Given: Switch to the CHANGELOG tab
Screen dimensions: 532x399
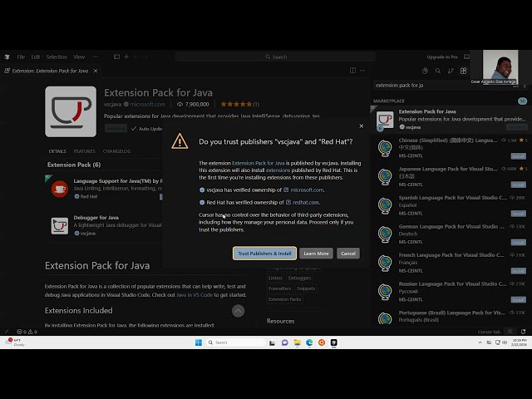Looking at the screenshot, I should point(116,151).
